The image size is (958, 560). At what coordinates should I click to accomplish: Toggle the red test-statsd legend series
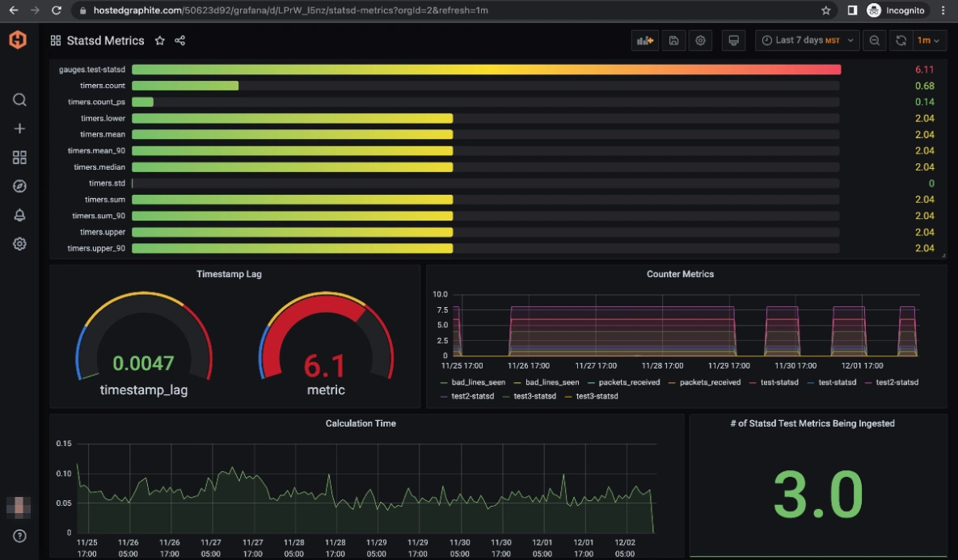(780, 382)
